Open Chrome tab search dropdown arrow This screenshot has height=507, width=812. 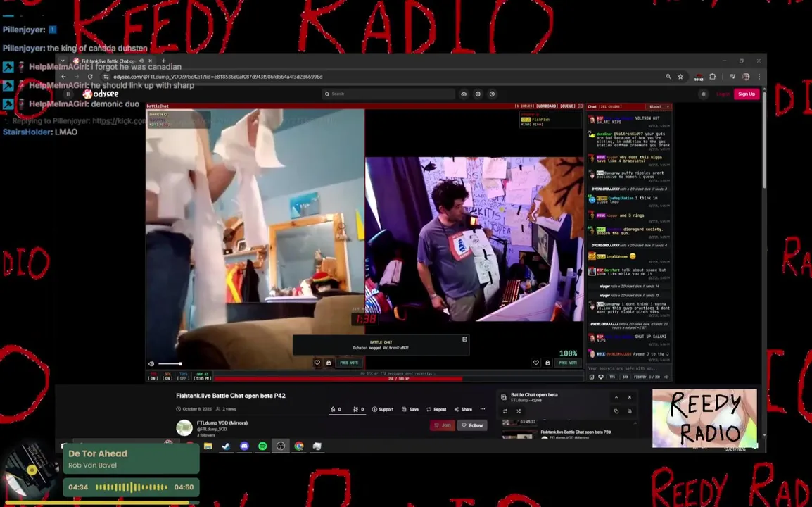point(63,61)
